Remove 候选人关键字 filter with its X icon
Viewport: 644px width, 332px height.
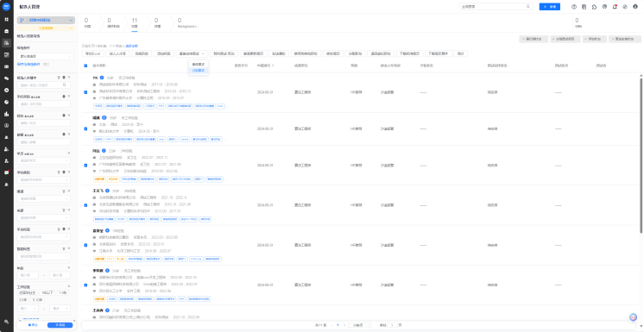(68, 77)
